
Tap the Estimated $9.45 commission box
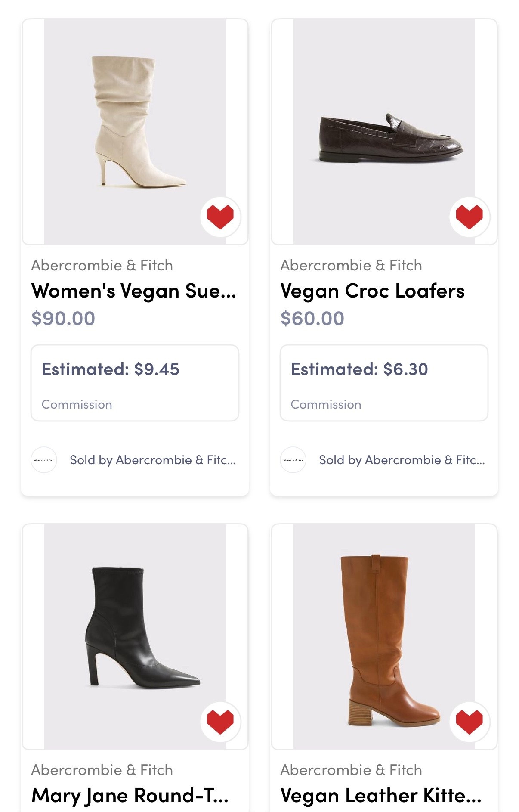[135, 383]
